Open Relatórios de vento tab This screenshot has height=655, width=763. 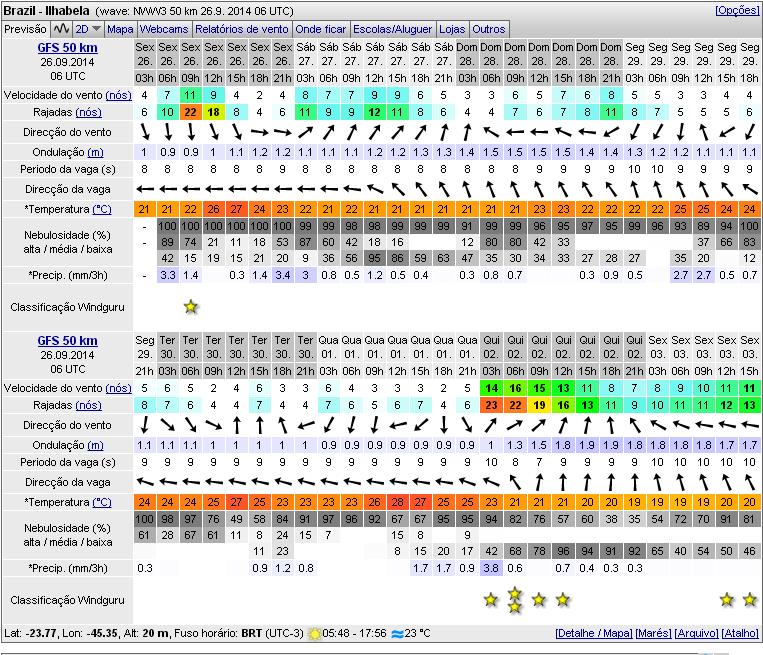(x=241, y=29)
